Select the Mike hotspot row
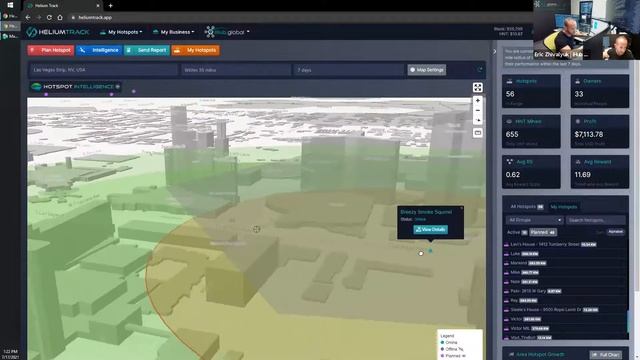The height and width of the screenshot is (360, 640). (x=565, y=272)
